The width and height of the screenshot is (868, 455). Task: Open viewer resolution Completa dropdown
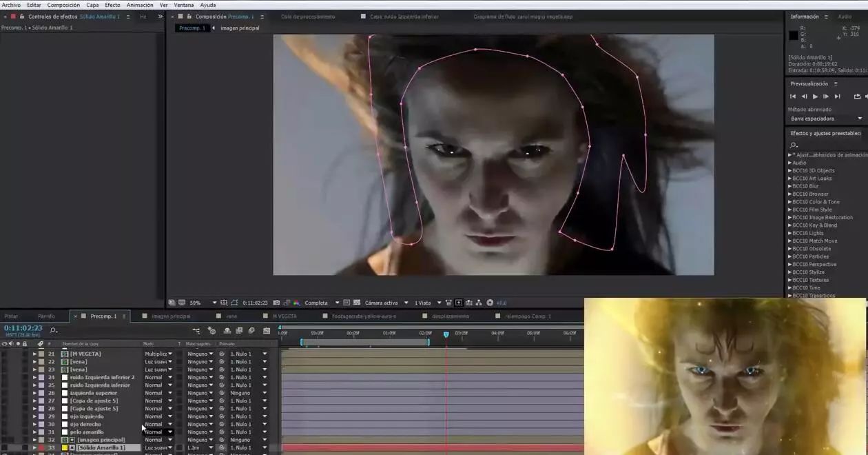coord(322,303)
